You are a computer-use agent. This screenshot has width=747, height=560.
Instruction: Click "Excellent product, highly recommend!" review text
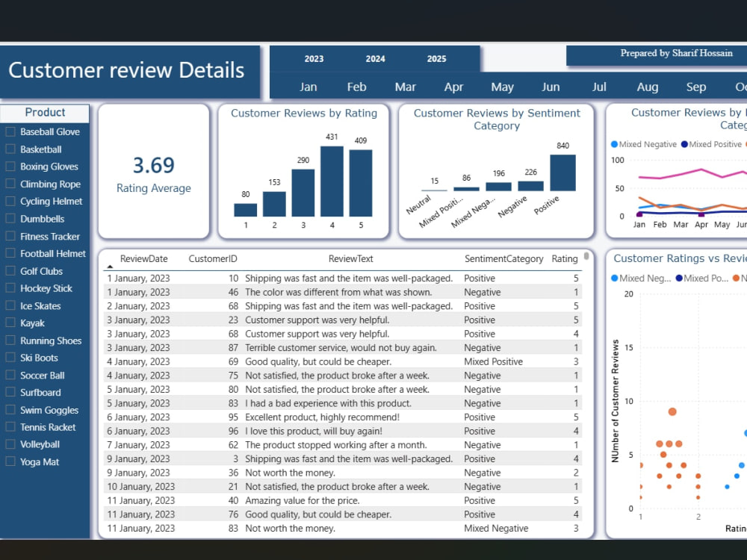323,417
